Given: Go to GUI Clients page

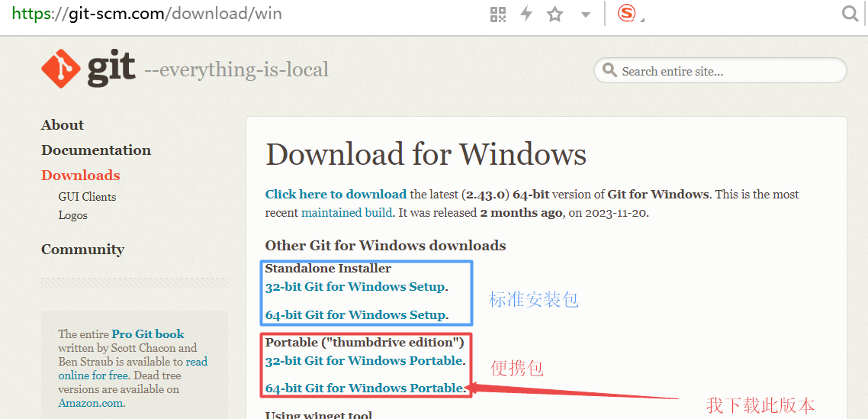Looking at the screenshot, I should point(87,197).
